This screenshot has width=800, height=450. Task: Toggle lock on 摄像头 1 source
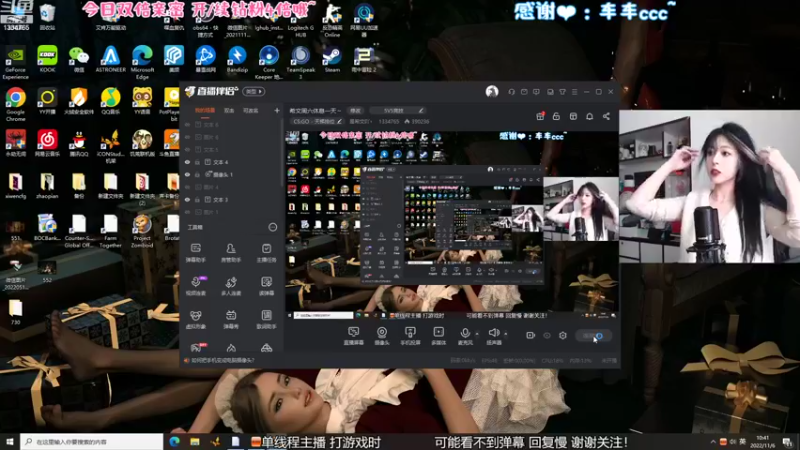tap(197, 174)
